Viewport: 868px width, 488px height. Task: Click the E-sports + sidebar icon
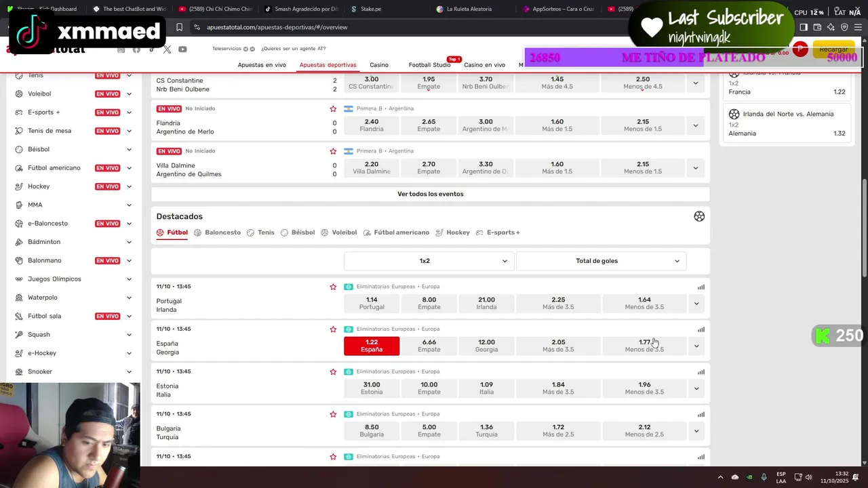(x=19, y=113)
